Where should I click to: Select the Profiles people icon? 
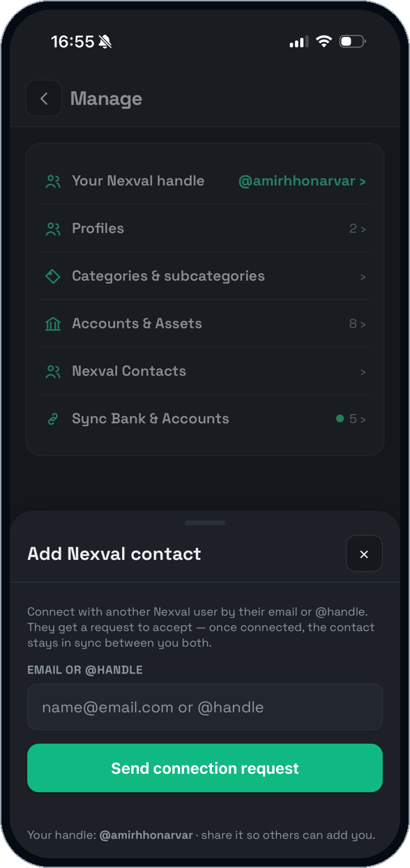click(53, 229)
